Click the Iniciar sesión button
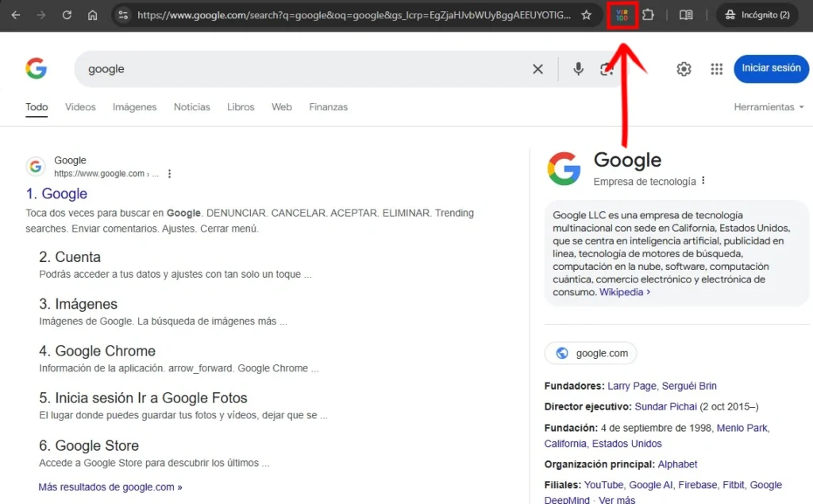Image resolution: width=813 pixels, height=504 pixels. [770, 68]
